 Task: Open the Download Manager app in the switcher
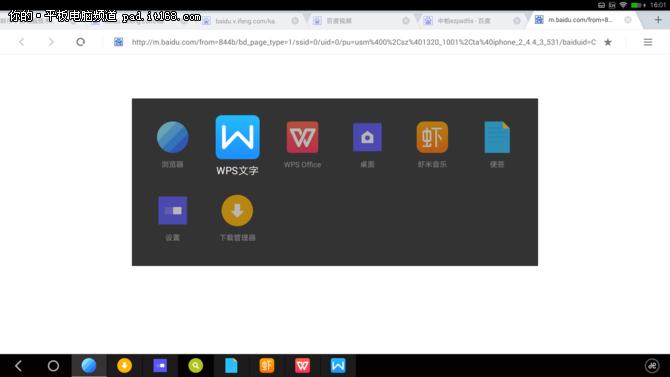tap(237, 210)
